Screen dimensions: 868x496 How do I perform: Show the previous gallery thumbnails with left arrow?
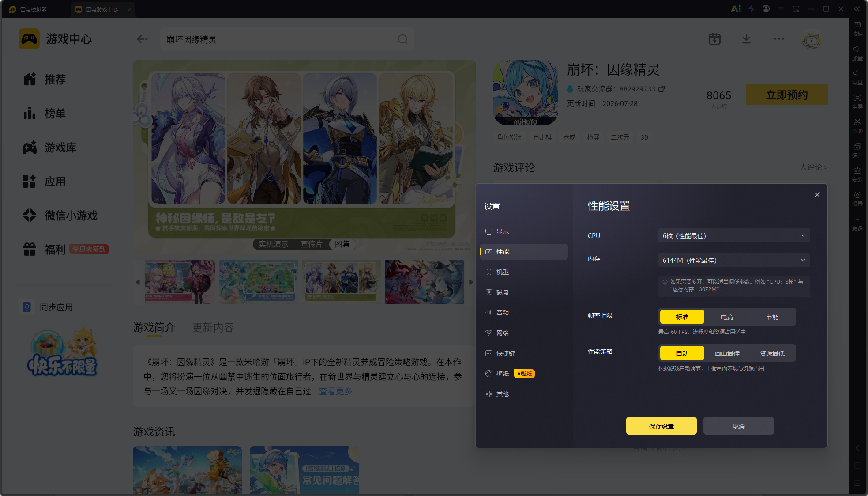(138, 282)
